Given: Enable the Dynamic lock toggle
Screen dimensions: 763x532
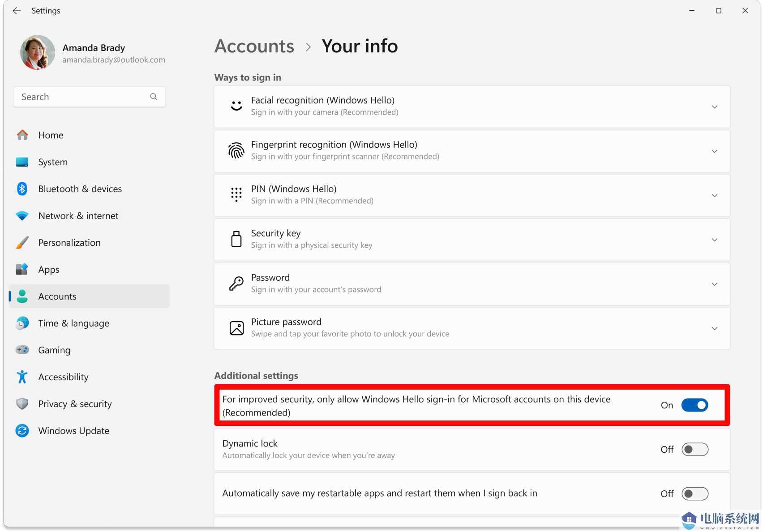Looking at the screenshot, I should pyautogui.click(x=695, y=449).
